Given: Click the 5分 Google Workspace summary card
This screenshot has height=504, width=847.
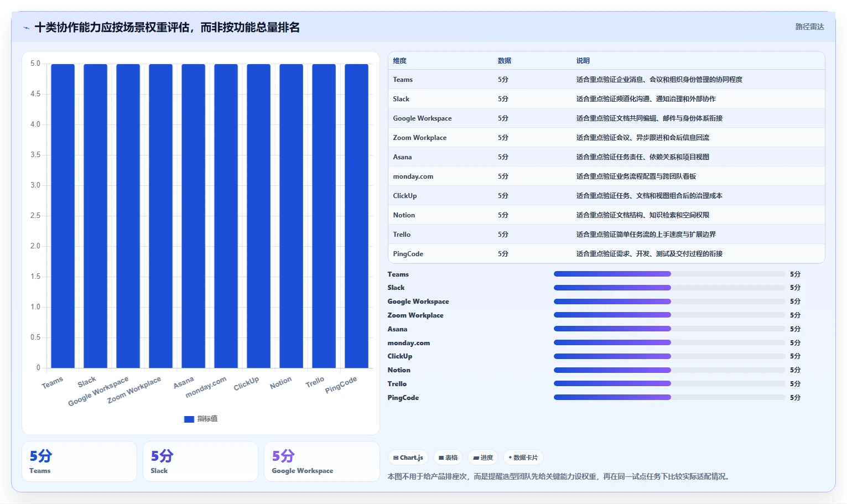Looking at the screenshot, I should (321, 461).
